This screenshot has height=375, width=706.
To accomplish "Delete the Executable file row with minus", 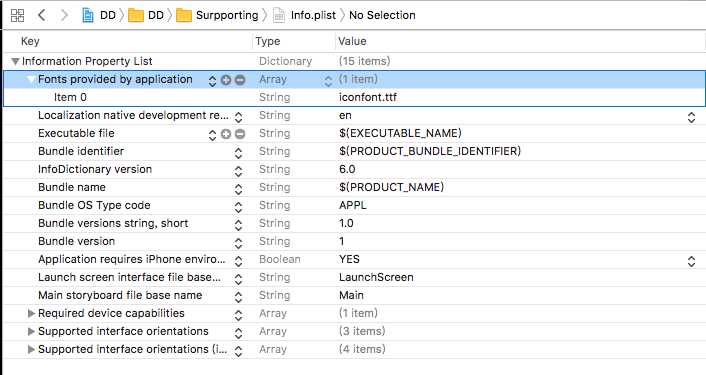I will (x=240, y=134).
